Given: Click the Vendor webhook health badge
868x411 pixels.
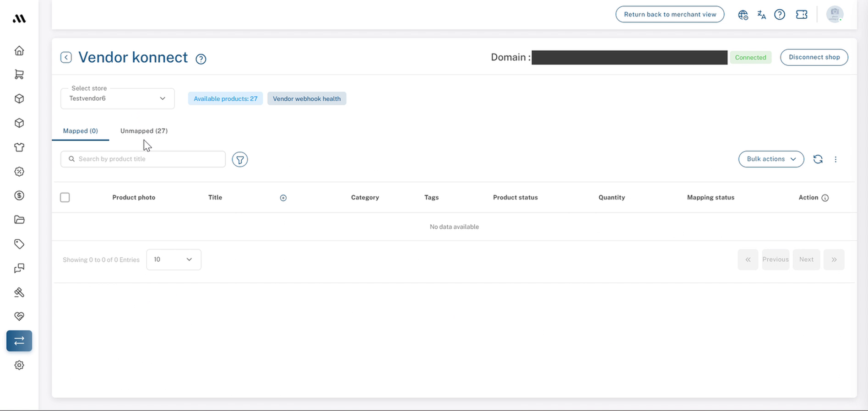Looking at the screenshot, I should (307, 99).
